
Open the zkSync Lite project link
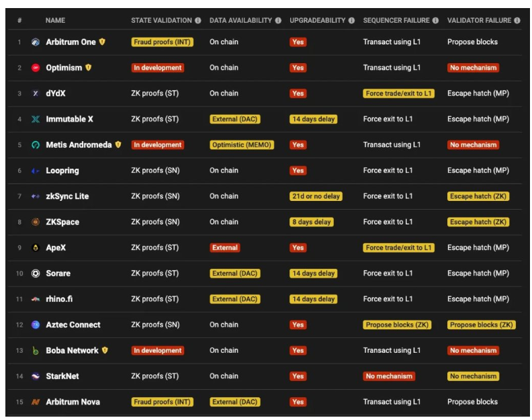coord(67,196)
